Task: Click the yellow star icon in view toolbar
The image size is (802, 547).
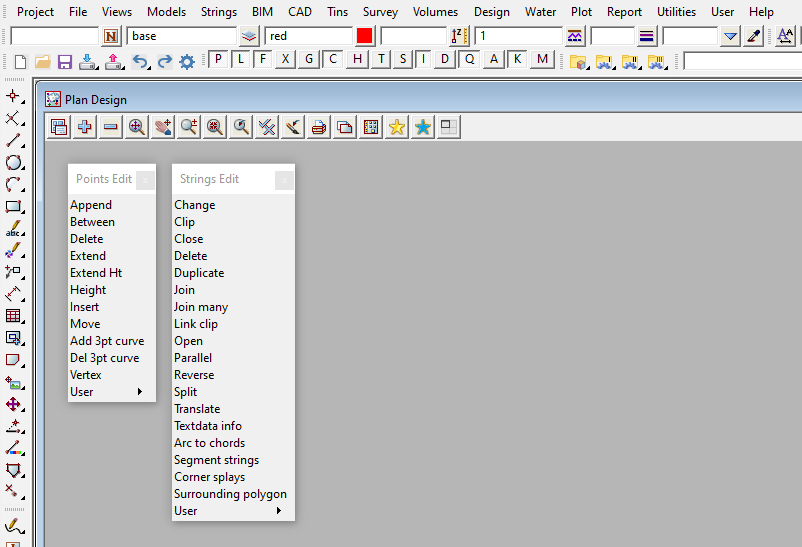Action: (x=397, y=127)
